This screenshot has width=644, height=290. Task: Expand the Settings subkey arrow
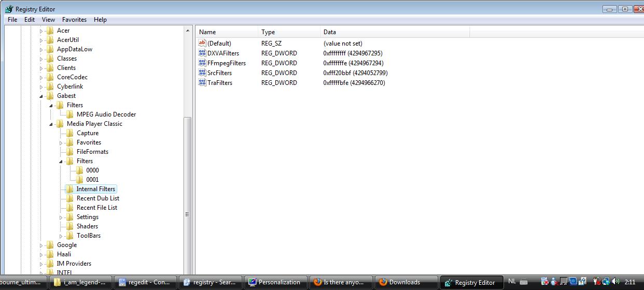(61, 218)
